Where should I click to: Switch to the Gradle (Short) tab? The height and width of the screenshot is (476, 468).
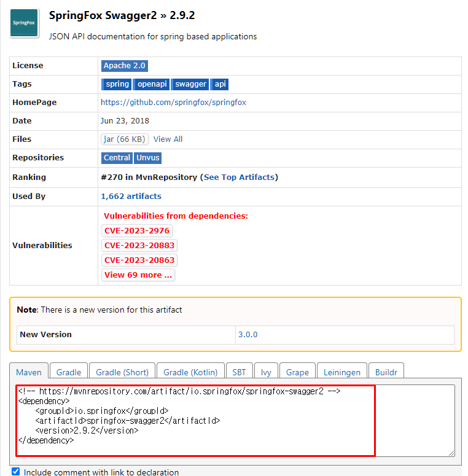[x=122, y=371]
